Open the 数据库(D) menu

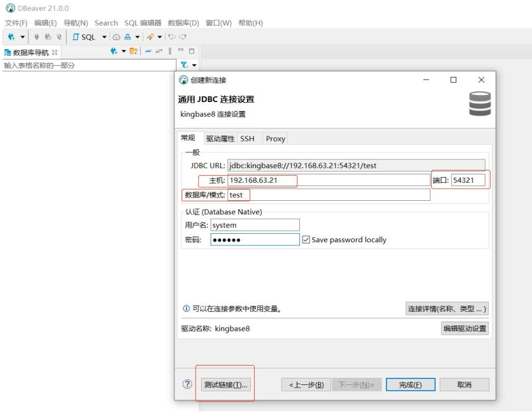[x=184, y=23]
